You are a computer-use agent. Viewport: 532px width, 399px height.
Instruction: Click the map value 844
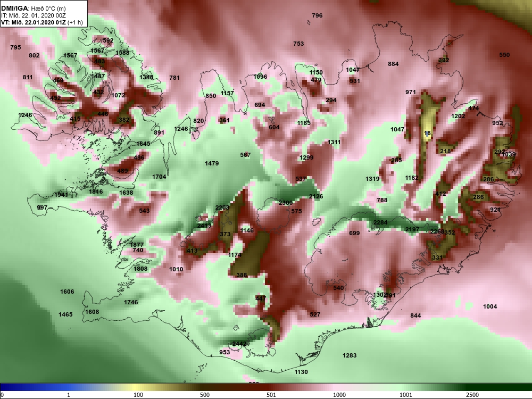click(415, 315)
